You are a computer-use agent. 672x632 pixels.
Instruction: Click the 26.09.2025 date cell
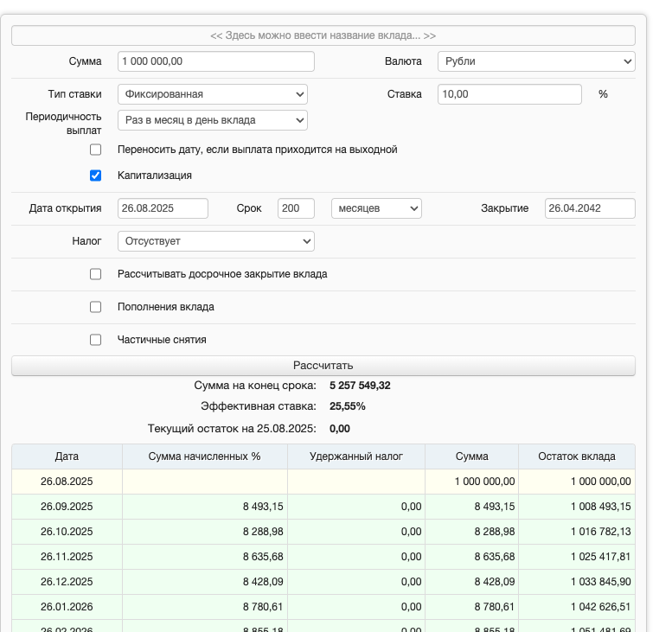[67, 507]
